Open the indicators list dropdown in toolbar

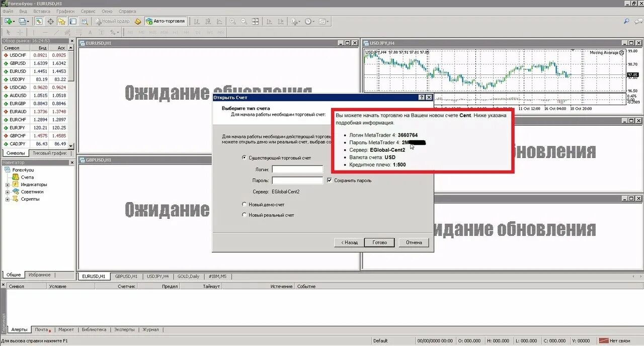click(x=296, y=21)
